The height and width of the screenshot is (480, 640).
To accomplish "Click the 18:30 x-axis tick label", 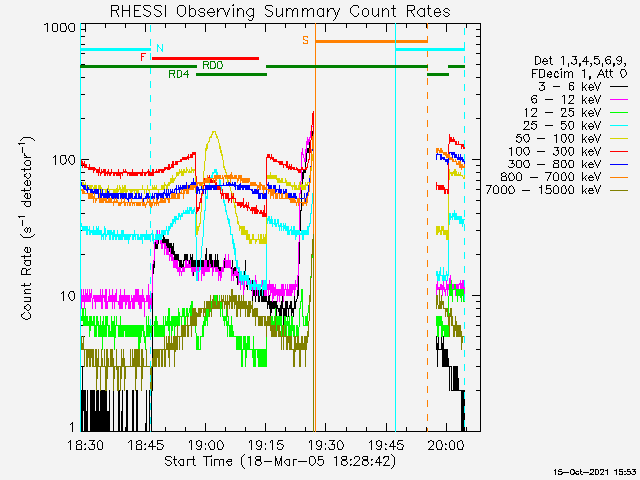I will (86, 444).
